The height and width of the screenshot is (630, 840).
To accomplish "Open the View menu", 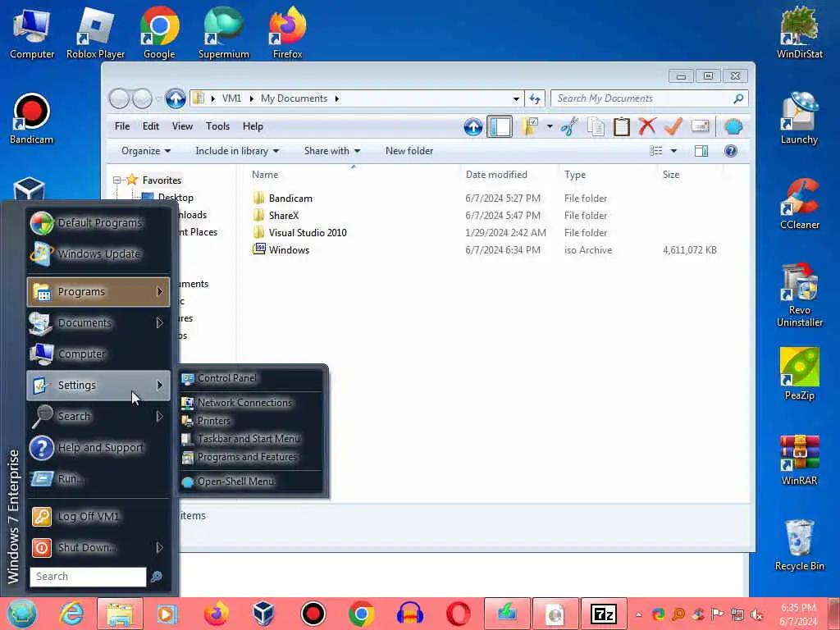I will (182, 126).
